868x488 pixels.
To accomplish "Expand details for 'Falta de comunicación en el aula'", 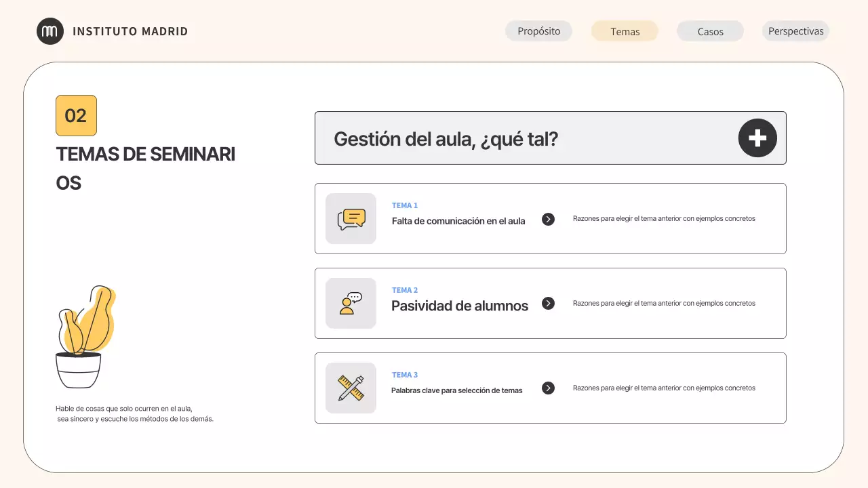I will (548, 219).
